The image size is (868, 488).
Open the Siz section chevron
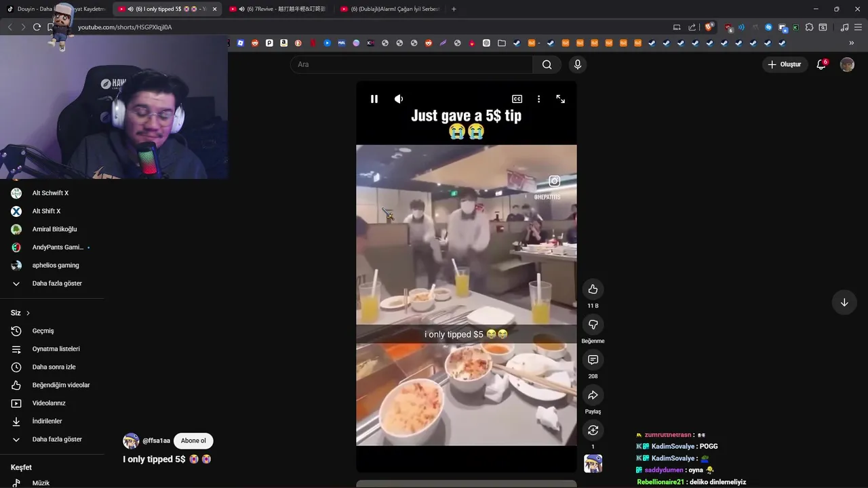28,313
